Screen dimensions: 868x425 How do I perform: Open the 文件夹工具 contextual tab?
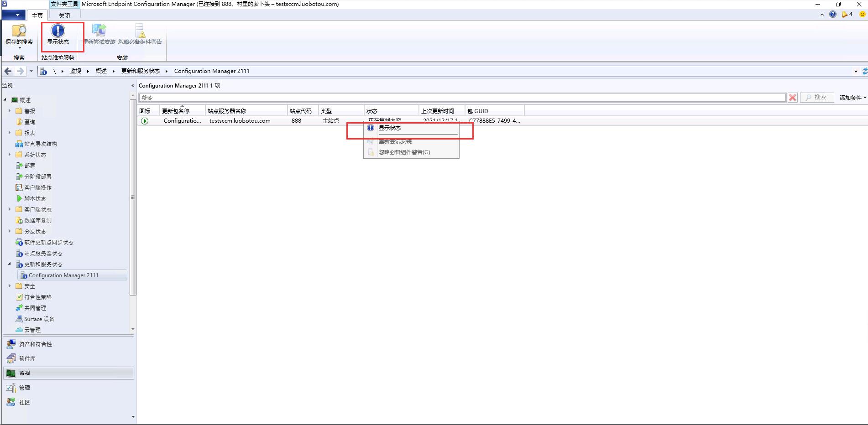[x=64, y=4]
